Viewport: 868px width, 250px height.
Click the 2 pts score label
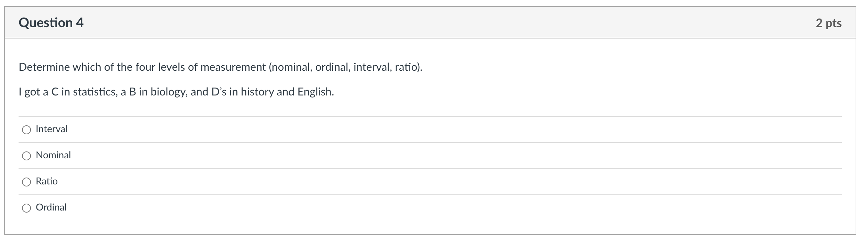click(x=828, y=23)
